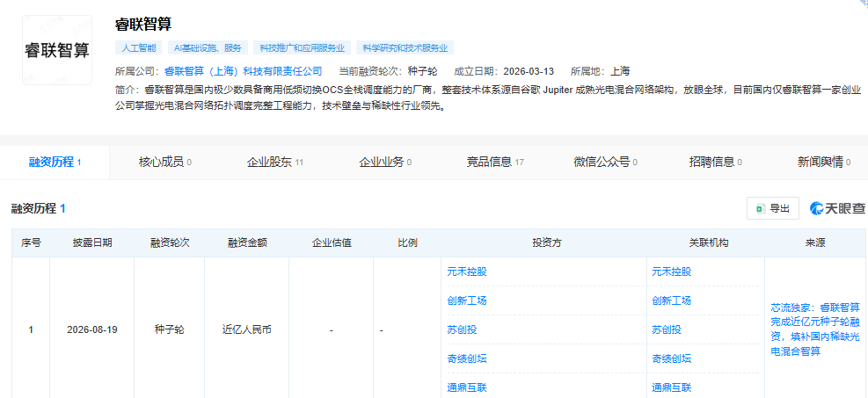The width and height of the screenshot is (868, 398).
Task: Click the 融资金额 column header
Action: pyautogui.click(x=247, y=242)
